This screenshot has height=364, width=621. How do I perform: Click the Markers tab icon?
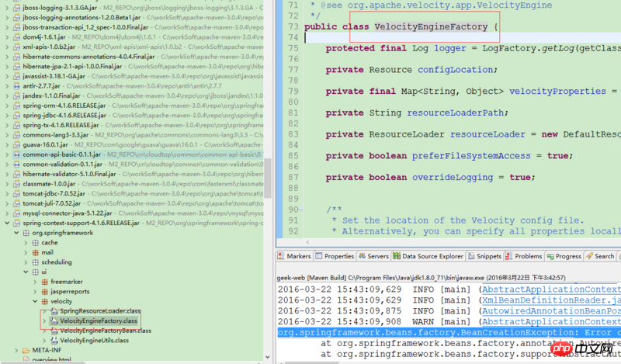[281, 256]
